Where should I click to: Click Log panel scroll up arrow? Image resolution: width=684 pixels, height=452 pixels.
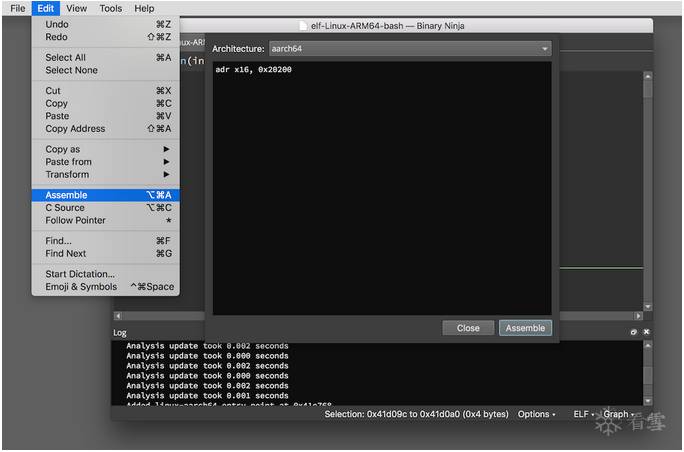(648, 345)
